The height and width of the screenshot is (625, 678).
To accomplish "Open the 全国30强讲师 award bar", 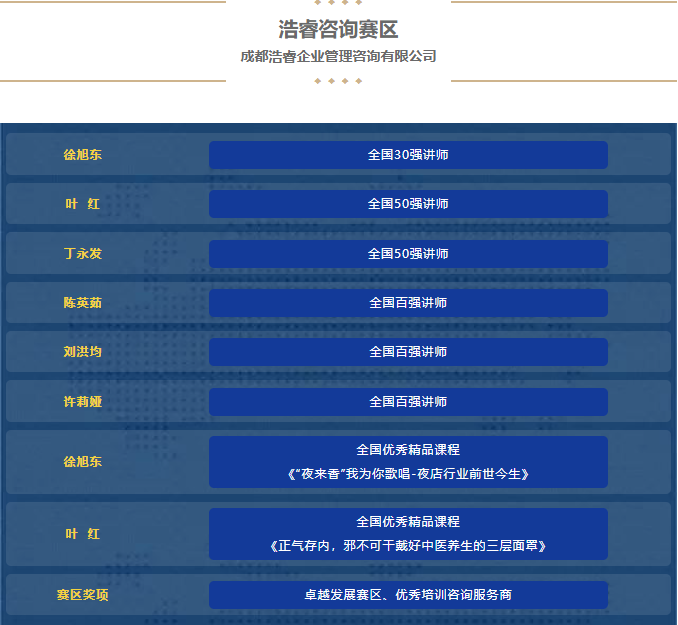I will [x=408, y=155].
